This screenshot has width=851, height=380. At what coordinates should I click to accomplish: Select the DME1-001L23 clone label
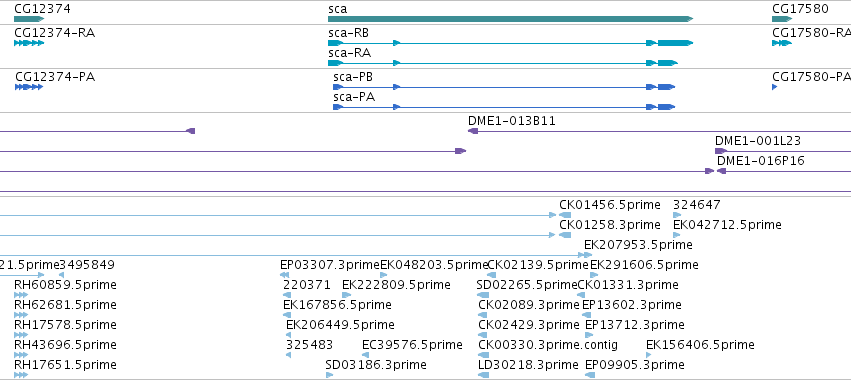tap(758, 141)
